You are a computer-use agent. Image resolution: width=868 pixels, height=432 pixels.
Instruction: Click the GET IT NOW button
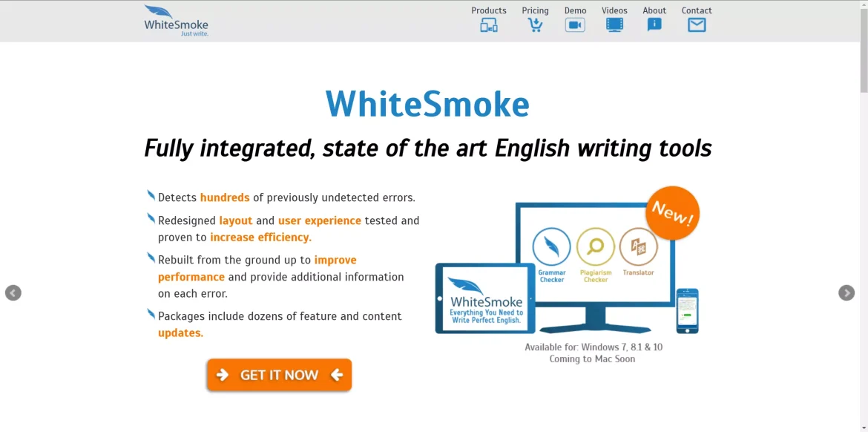[x=280, y=375]
